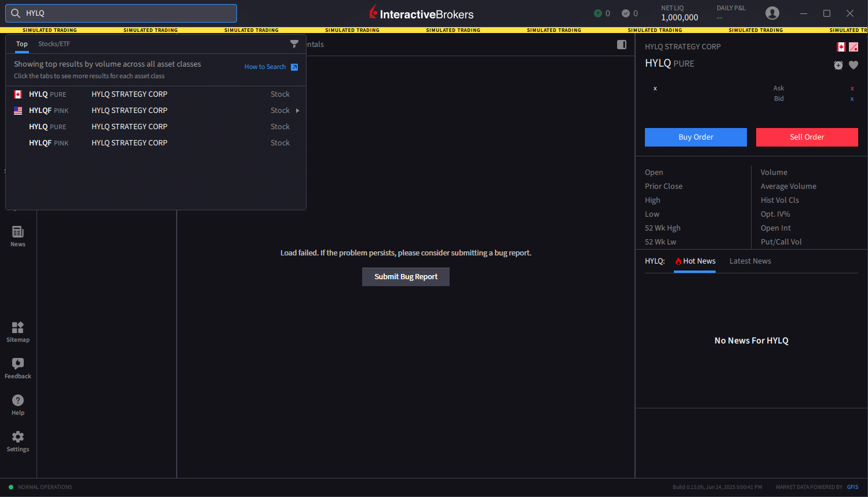Toggle the side panel layout icon
This screenshot has width=868, height=497.
click(622, 45)
